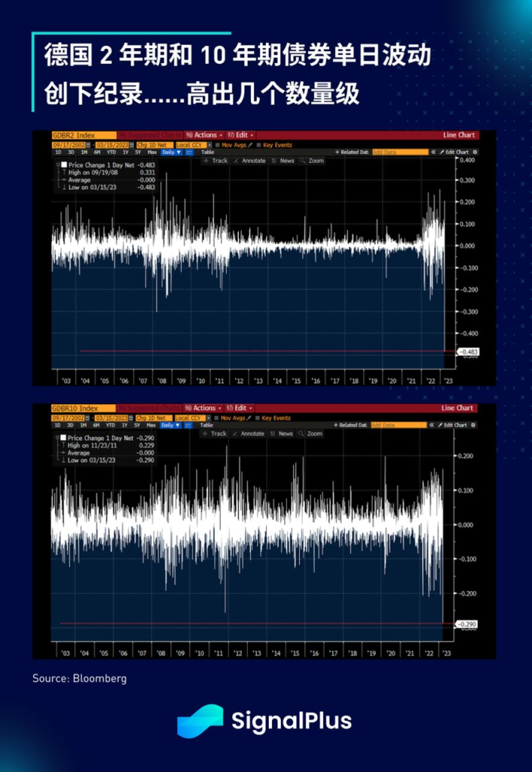532x772 pixels.
Task: Open chart settings gear in GDBR2 chart
Action: point(475,152)
